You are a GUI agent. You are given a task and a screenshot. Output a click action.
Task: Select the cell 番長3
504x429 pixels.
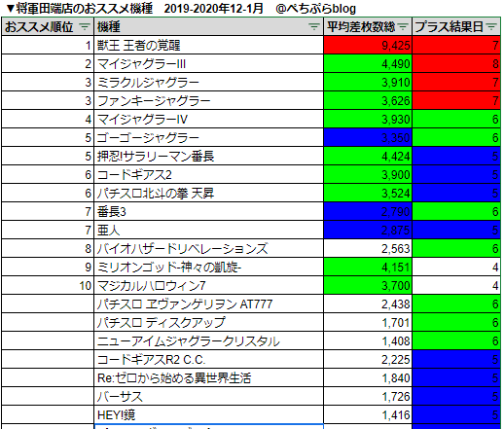[x=208, y=211]
